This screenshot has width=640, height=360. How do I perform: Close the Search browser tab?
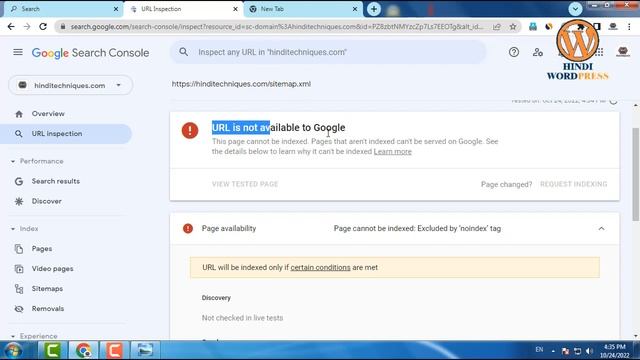pyautogui.click(x=116, y=9)
